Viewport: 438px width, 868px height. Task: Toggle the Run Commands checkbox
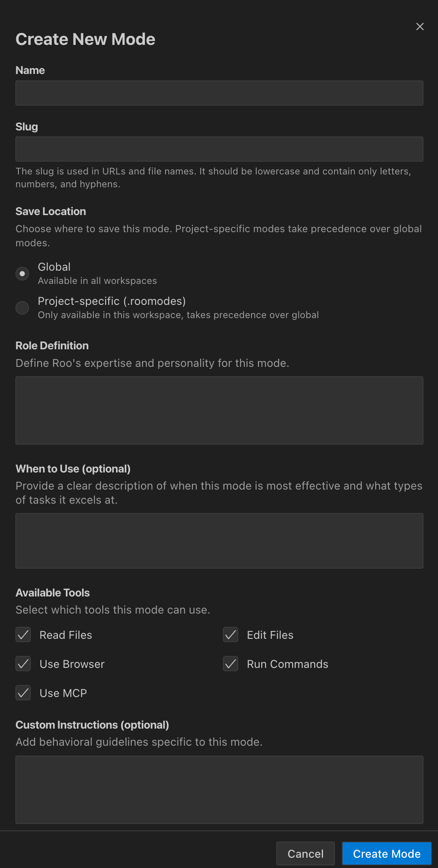[x=230, y=664]
